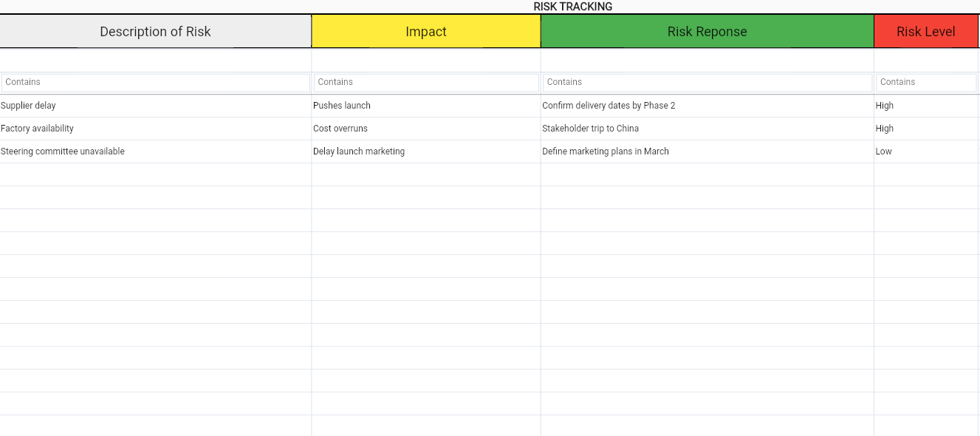Click the Risk Level Contains filter input
Image resolution: width=980 pixels, height=436 pixels.
pos(925,82)
